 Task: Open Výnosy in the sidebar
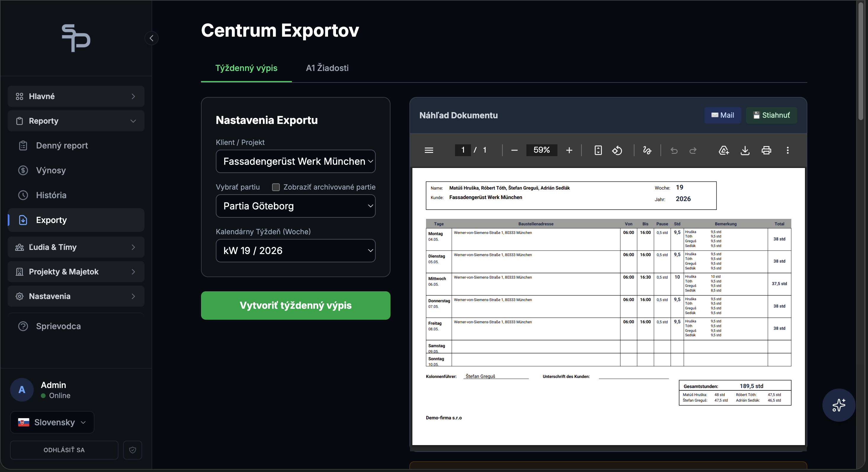tap(76, 170)
